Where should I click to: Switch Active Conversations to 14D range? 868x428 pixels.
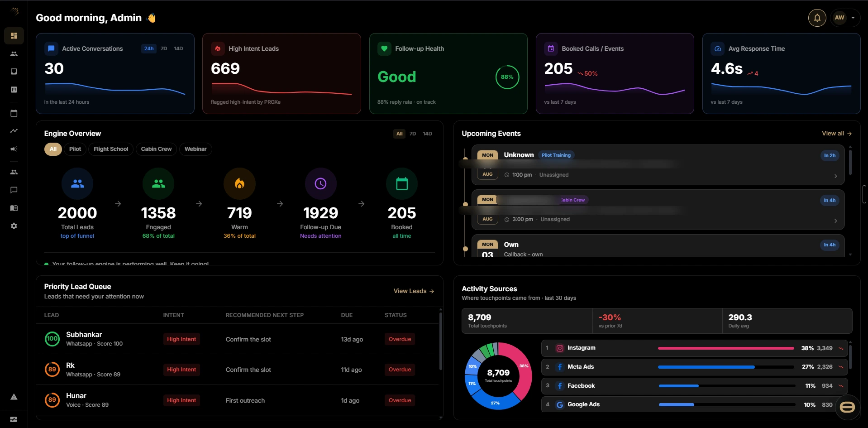coord(179,48)
